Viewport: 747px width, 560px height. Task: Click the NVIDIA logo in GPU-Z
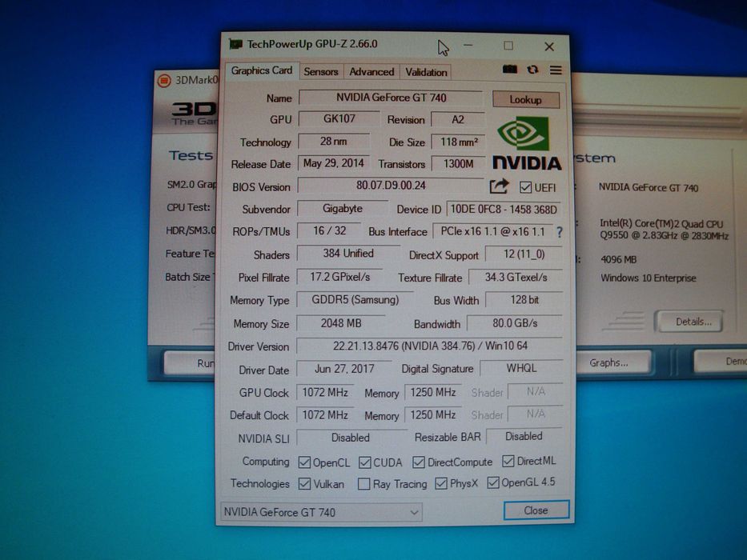(x=526, y=143)
